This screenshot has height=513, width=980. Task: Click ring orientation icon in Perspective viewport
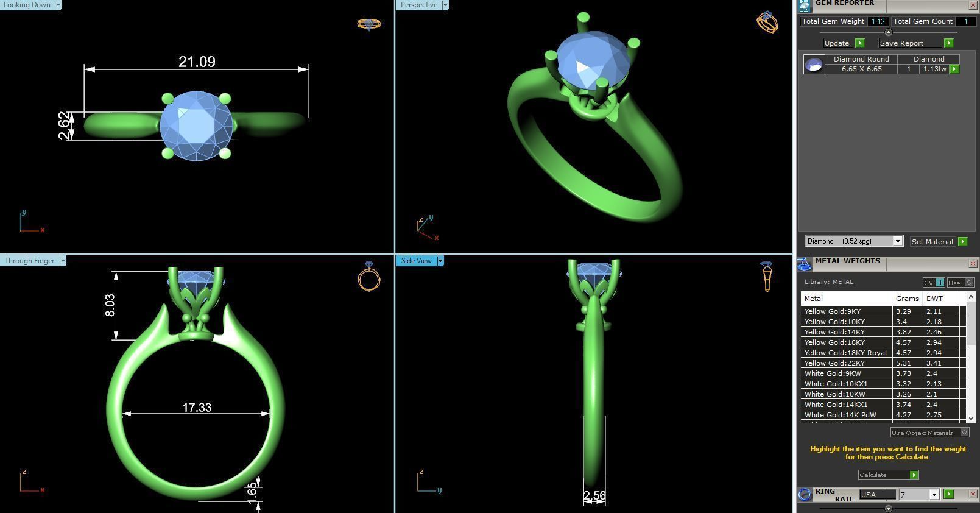(767, 23)
